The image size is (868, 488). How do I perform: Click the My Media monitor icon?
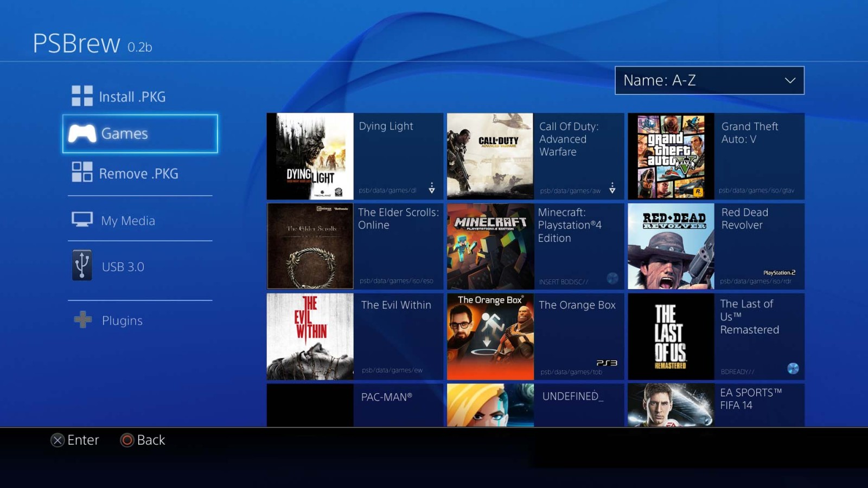82,220
